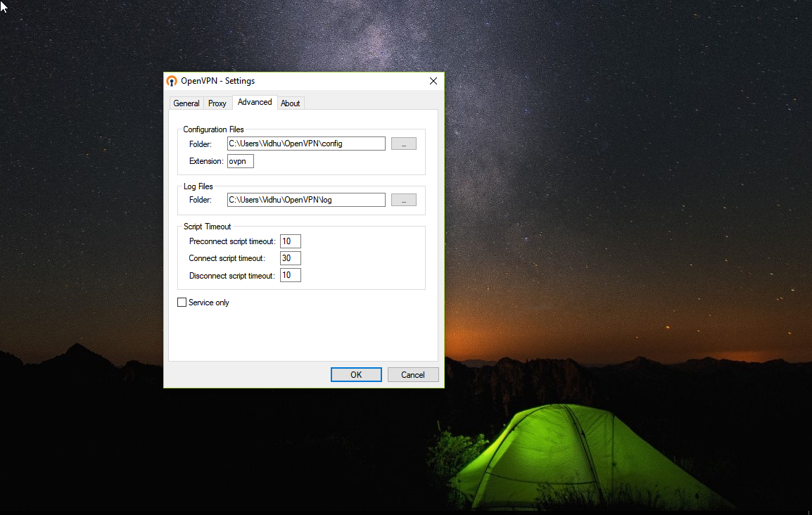Screen dimensions: 812x515
Task: Click the 'Extension:' label
Action: point(206,161)
